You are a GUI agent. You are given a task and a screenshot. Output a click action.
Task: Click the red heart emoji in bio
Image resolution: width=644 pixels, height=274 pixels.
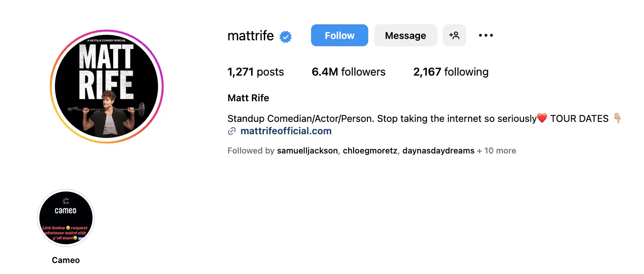542,119
